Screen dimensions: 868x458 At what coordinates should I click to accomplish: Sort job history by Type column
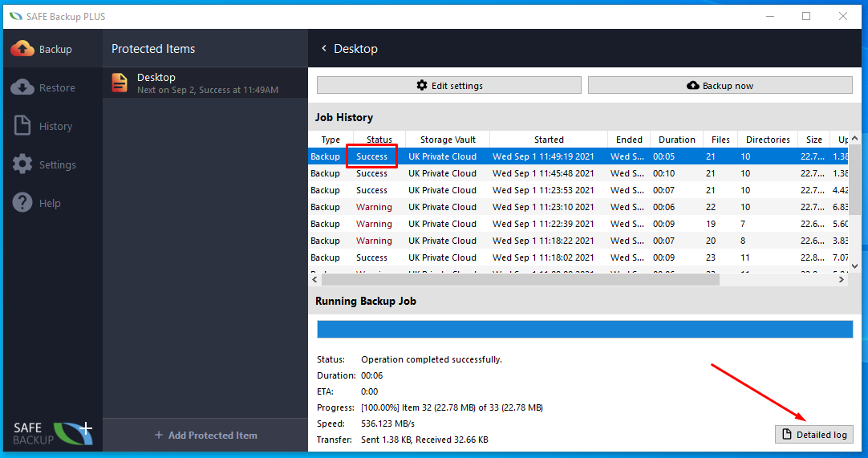click(x=331, y=140)
